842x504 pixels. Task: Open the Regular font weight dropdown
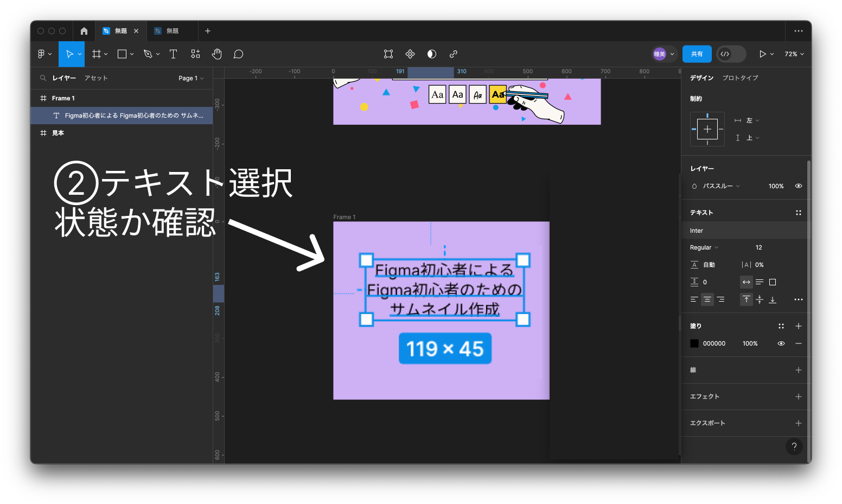(x=704, y=247)
